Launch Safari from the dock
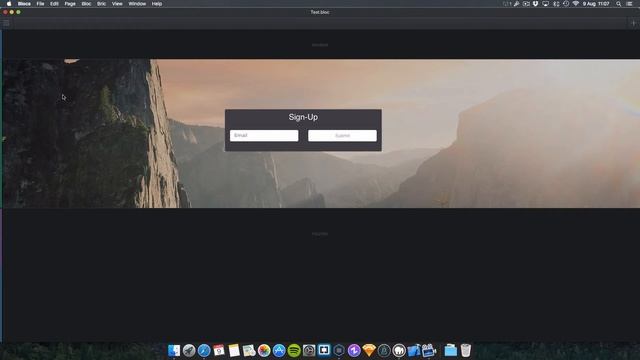 coord(204,350)
